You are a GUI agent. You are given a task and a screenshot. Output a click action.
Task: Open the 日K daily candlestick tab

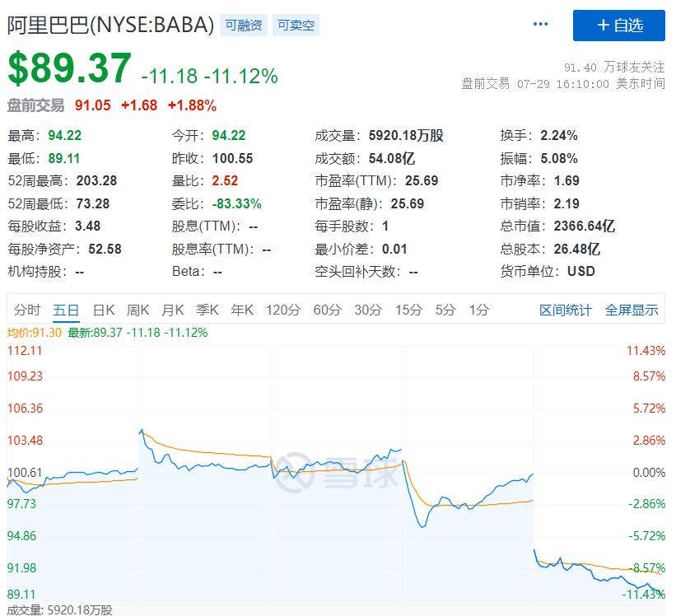pyautogui.click(x=104, y=310)
